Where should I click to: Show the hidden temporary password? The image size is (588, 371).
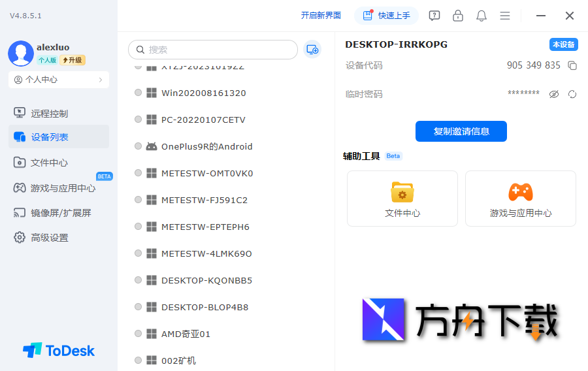(x=554, y=94)
